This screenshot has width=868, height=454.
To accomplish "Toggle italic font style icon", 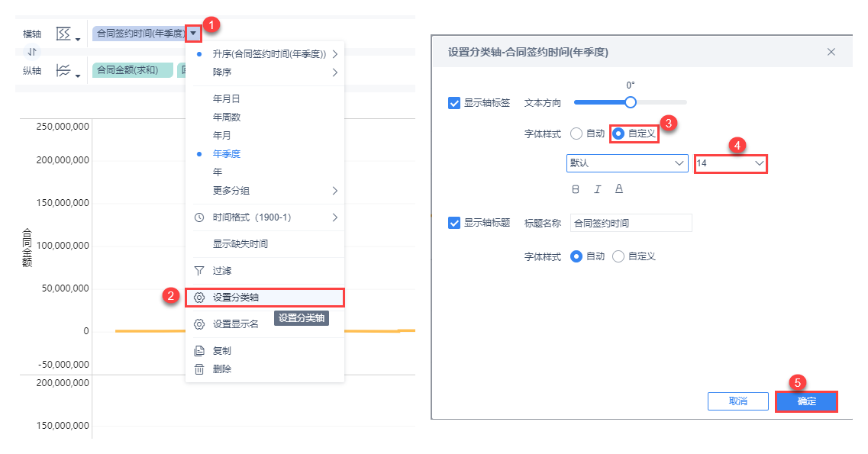I will pos(598,188).
